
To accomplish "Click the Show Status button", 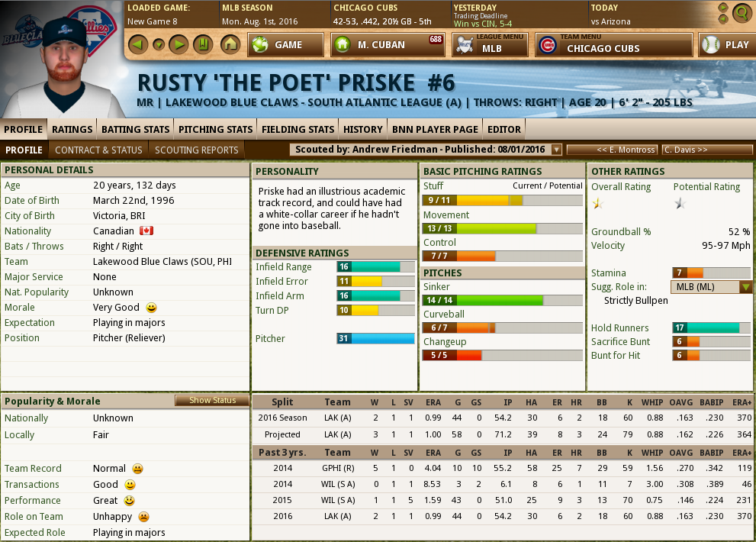I will click(212, 401).
